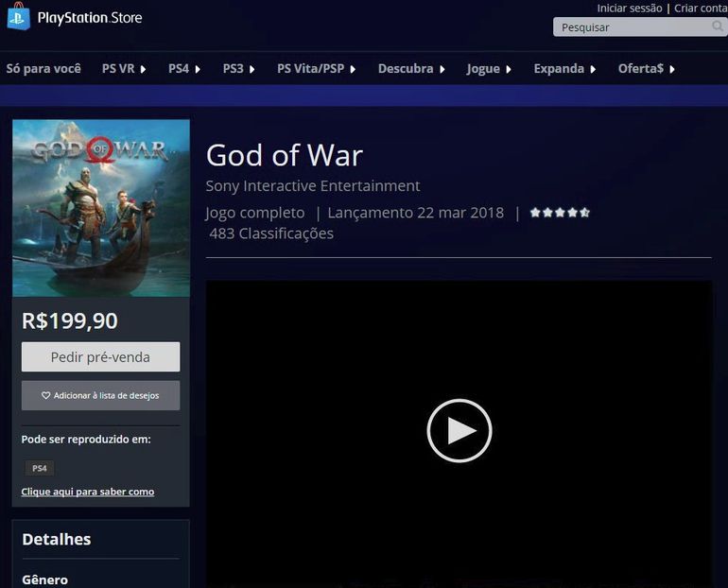The image size is (728, 588).
Task: Open the Só para você menu
Action: coord(43,69)
